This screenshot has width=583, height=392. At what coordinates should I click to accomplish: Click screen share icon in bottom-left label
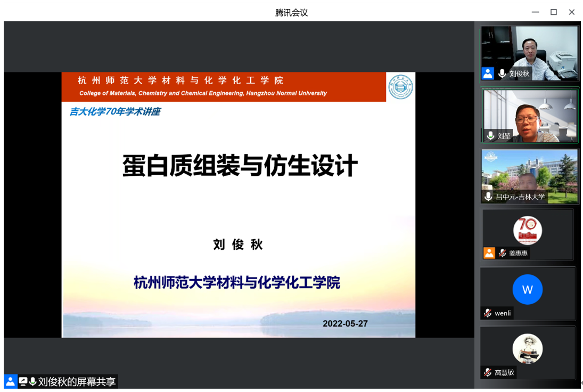click(23, 381)
